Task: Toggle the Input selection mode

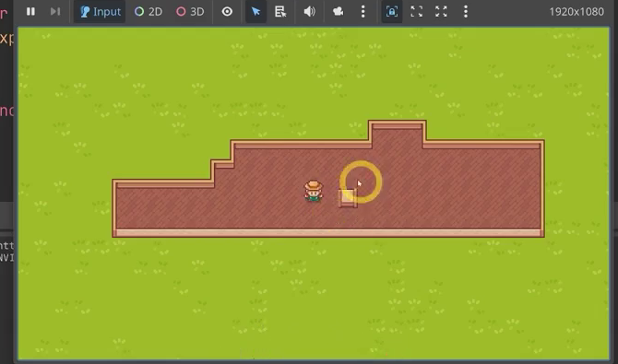Action: coord(100,11)
